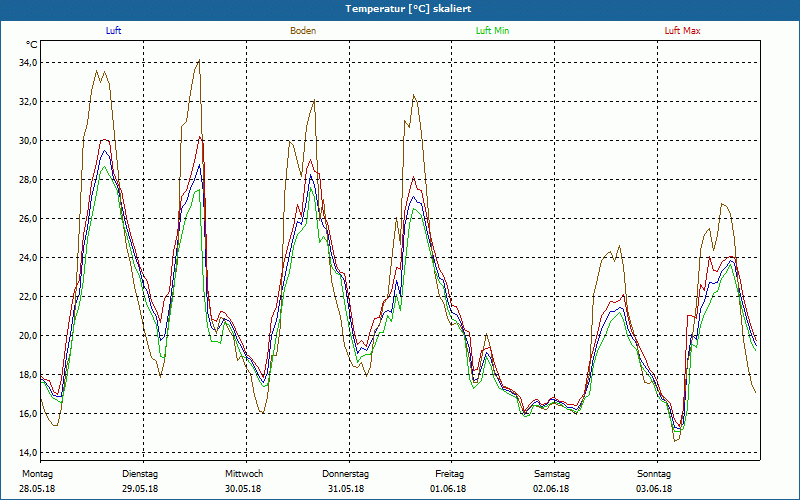
Task: Click the 22,0 y-axis value
Action: pos(28,297)
